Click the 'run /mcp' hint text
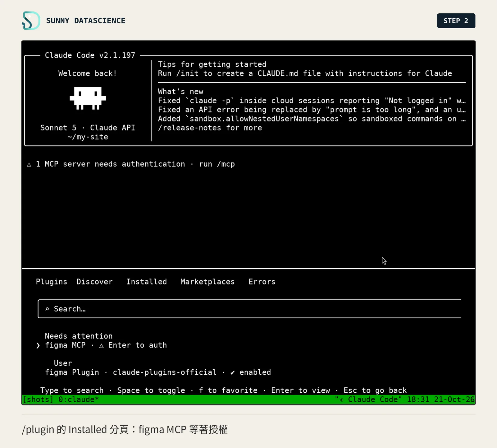The width and height of the screenshot is (497, 448). click(217, 164)
